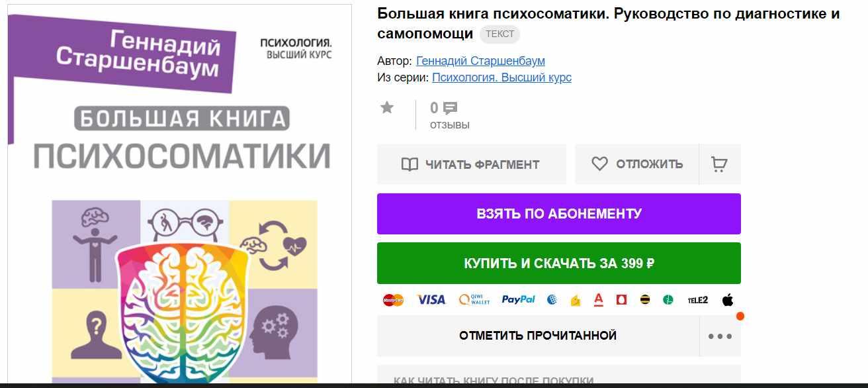Open the three-dots more options menu
This screenshot has height=388, width=868.
click(720, 336)
